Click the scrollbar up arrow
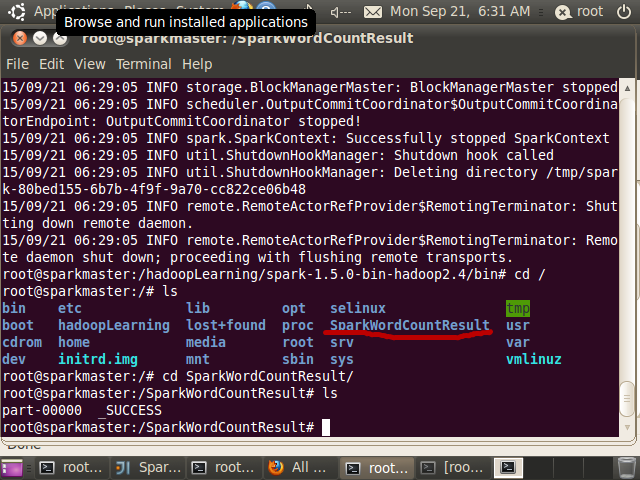This screenshot has height=480, width=640. coord(627,88)
